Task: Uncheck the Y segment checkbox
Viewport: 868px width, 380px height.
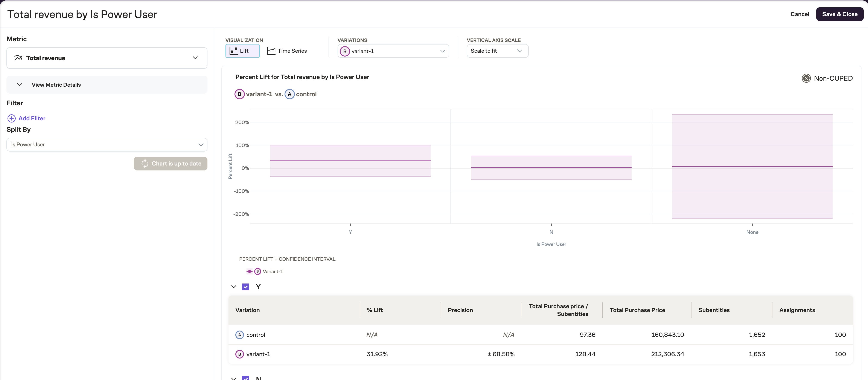Action: (x=246, y=287)
